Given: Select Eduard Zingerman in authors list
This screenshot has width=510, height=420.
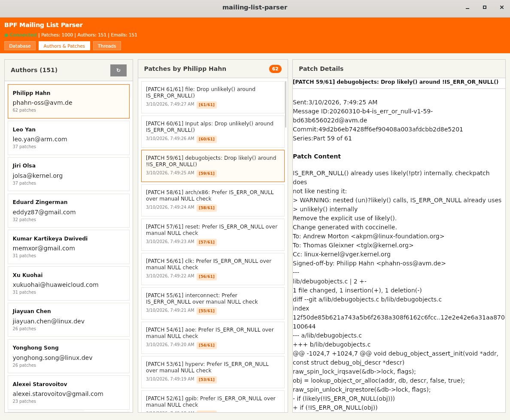Looking at the screenshot, I should [69, 210].
